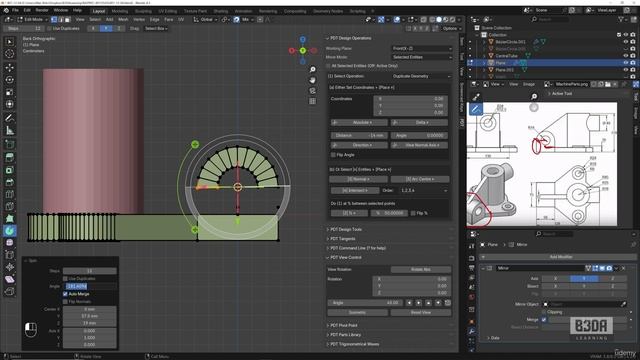Select the Select Box tool in the toolbar

pyautogui.click(x=10, y=42)
